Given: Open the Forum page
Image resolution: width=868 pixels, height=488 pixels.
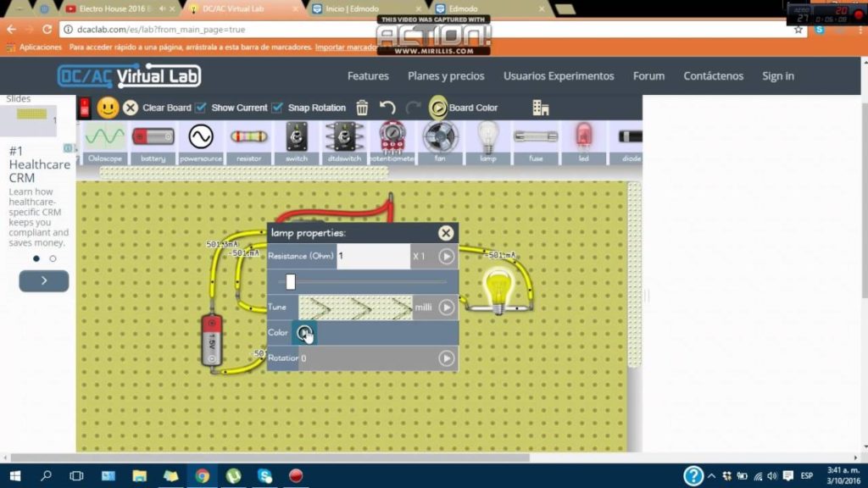Looking at the screenshot, I should pos(648,75).
